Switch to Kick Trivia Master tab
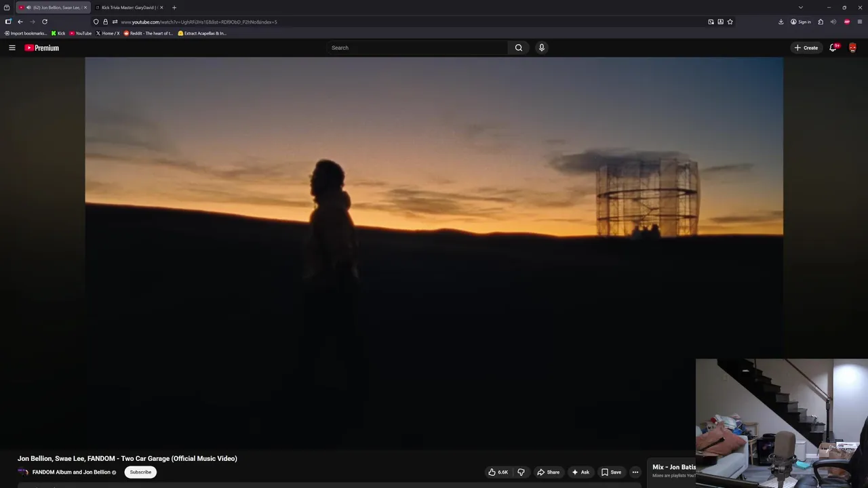This screenshot has width=868, height=488. (x=129, y=7)
